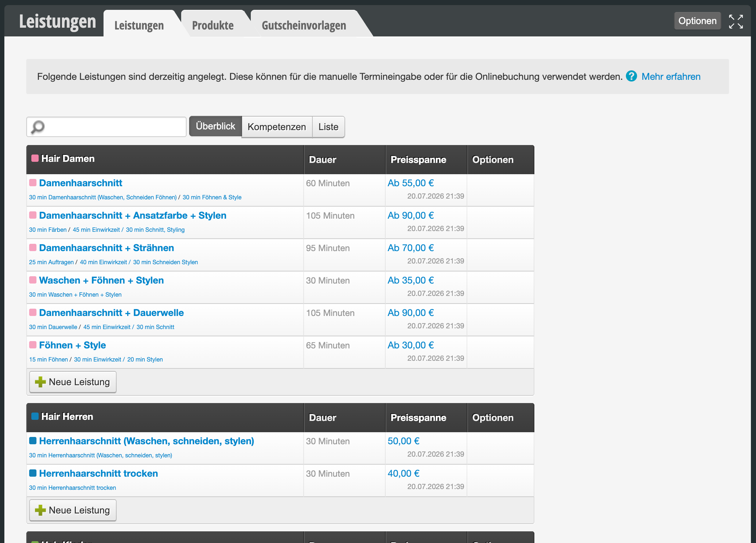Focus the service search field
This screenshot has height=543, width=756.
pyautogui.click(x=106, y=127)
